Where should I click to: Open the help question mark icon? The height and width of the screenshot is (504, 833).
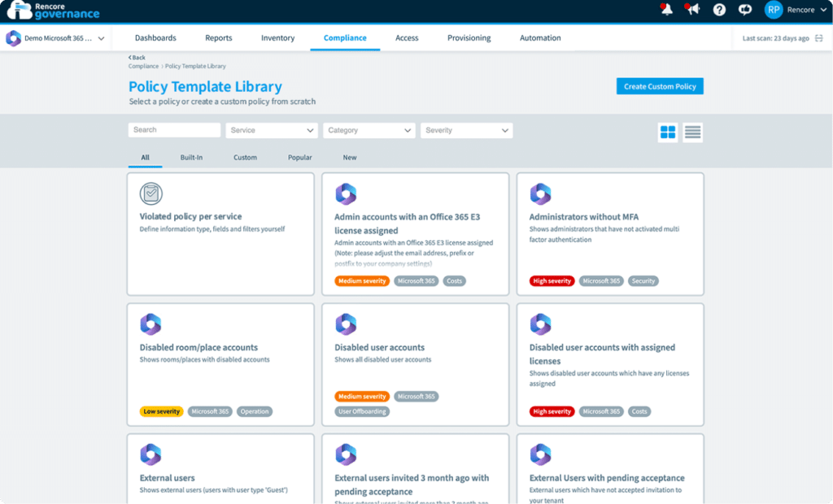tap(719, 10)
